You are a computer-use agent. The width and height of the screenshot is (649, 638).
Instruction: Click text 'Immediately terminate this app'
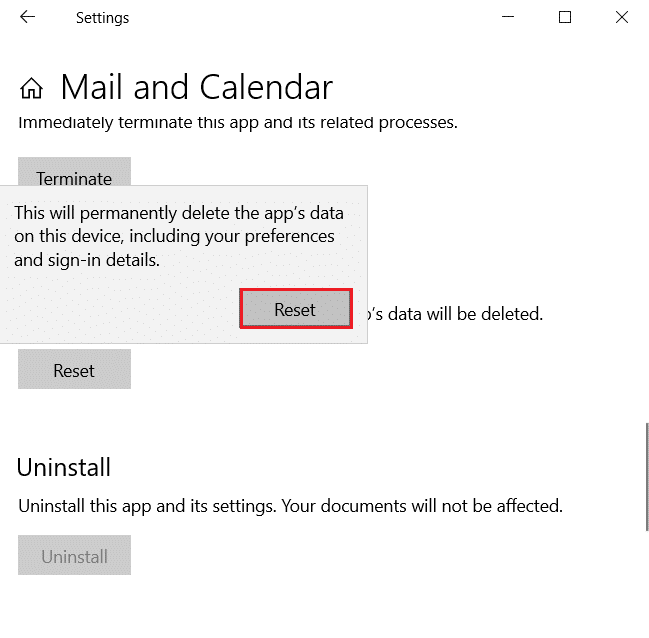[139, 123]
